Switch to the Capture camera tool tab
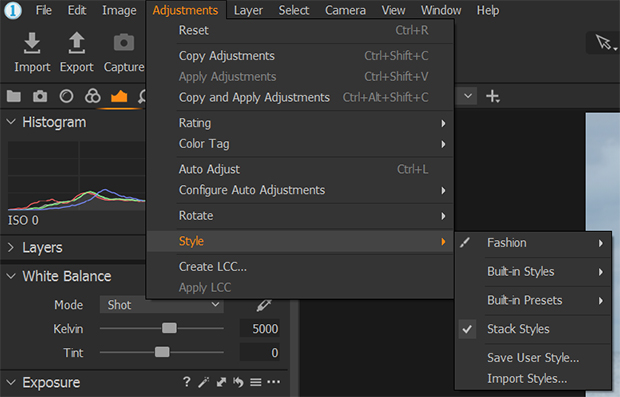 tap(40, 96)
